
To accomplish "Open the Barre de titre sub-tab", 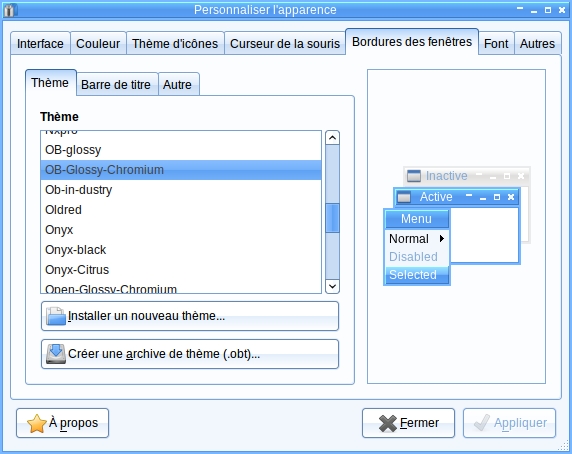I will pyautogui.click(x=116, y=85).
